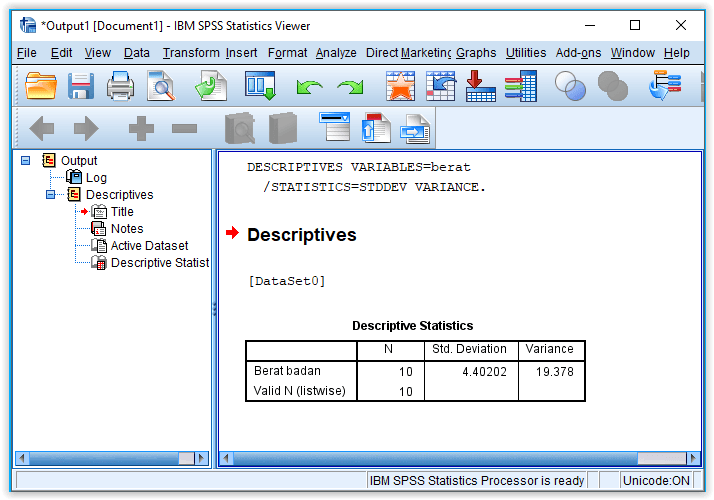Viewport: 714px width, 500px height.
Task: Open the Utilities menu
Action: (x=526, y=53)
